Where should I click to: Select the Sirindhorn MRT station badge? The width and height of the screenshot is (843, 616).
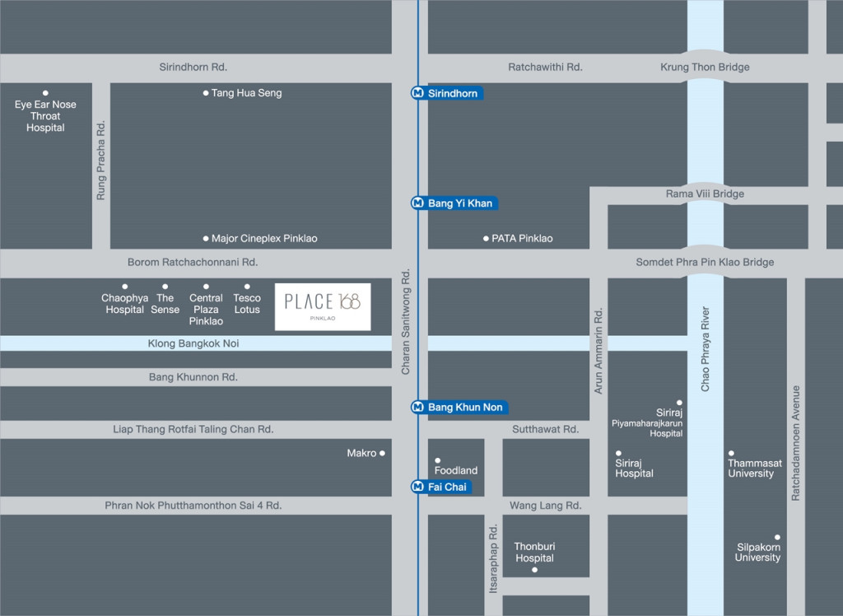[446, 93]
